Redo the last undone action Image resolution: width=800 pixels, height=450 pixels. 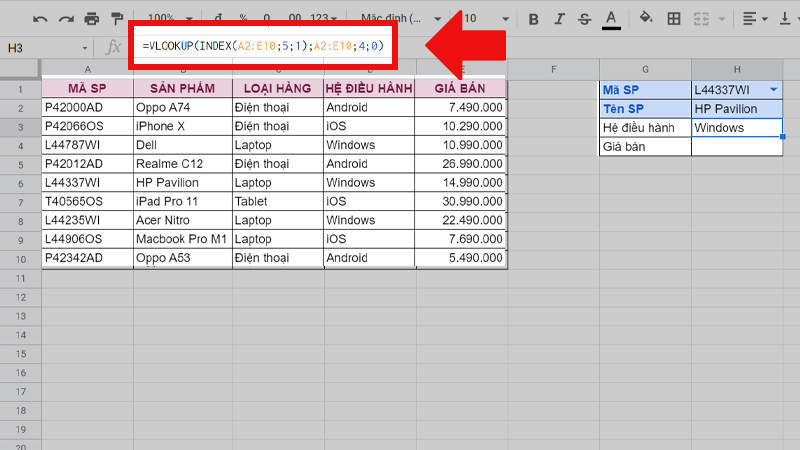[66, 19]
